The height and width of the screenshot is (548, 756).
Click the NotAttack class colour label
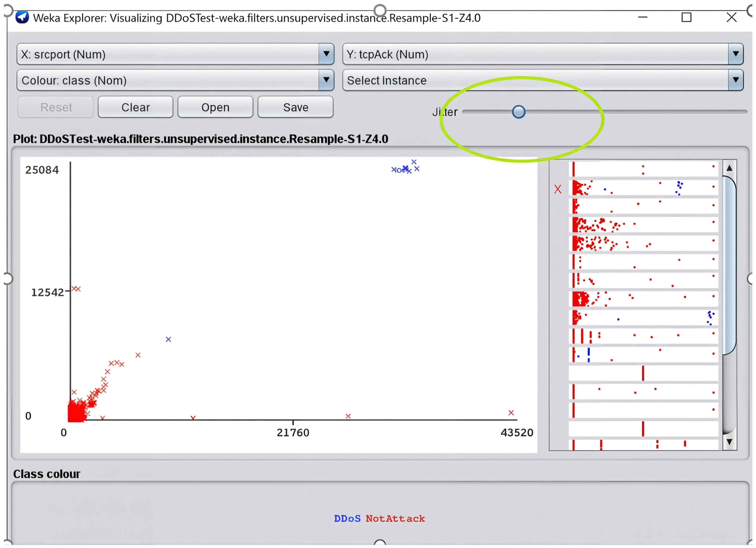tap(396, 519)
